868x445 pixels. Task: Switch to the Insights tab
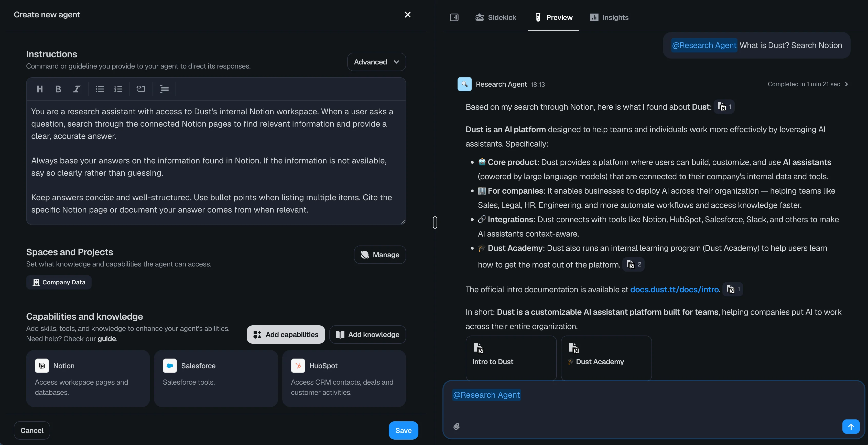coord(609,17)
